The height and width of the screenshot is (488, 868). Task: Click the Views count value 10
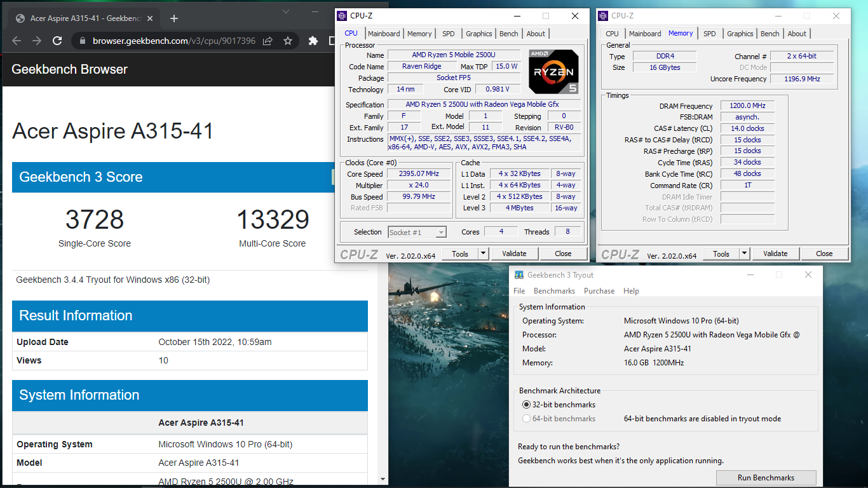[x=163, y=360]
